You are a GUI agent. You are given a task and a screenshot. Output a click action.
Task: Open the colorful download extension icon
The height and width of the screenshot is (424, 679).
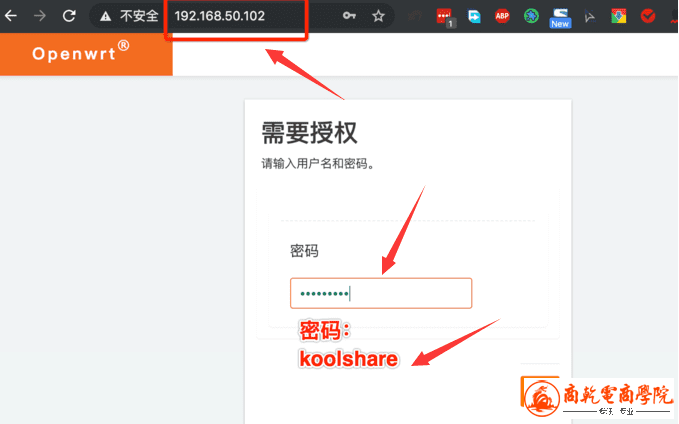point(619,16)
